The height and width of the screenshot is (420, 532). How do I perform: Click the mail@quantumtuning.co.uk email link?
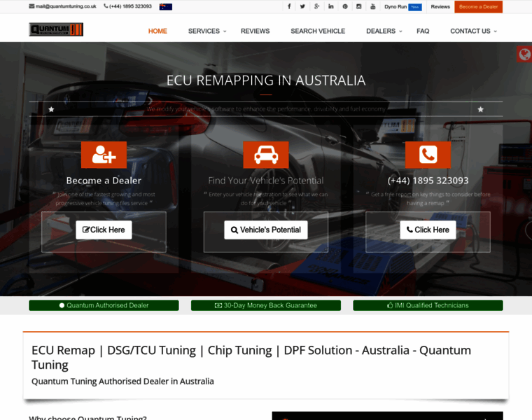pyautogui.click(x=63, y=6)
